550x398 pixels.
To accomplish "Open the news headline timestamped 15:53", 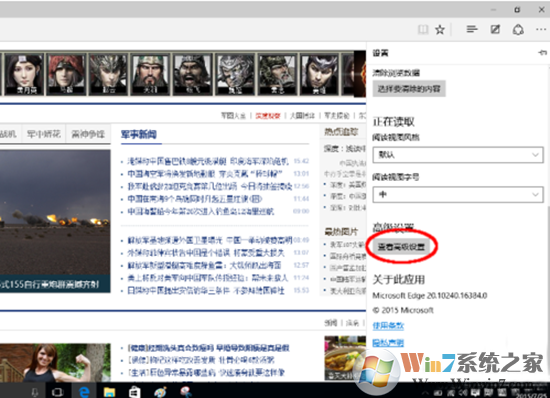I will (206, 291).
